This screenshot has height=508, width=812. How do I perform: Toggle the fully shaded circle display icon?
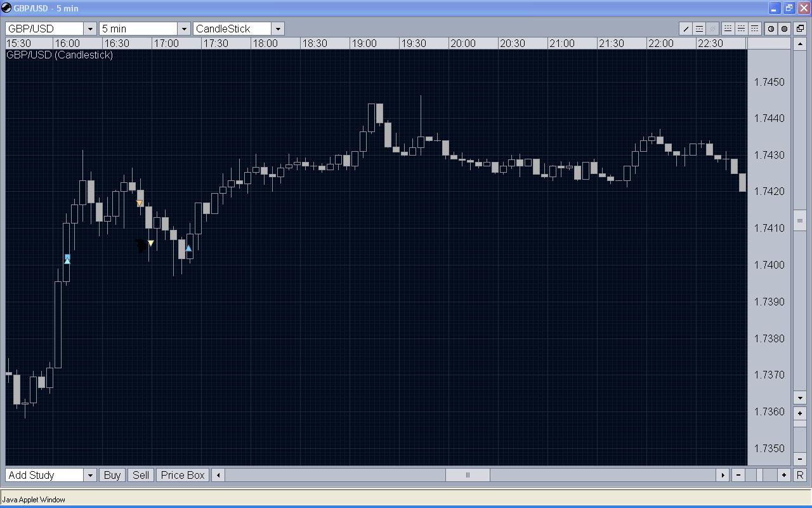[x=784, y=29]
